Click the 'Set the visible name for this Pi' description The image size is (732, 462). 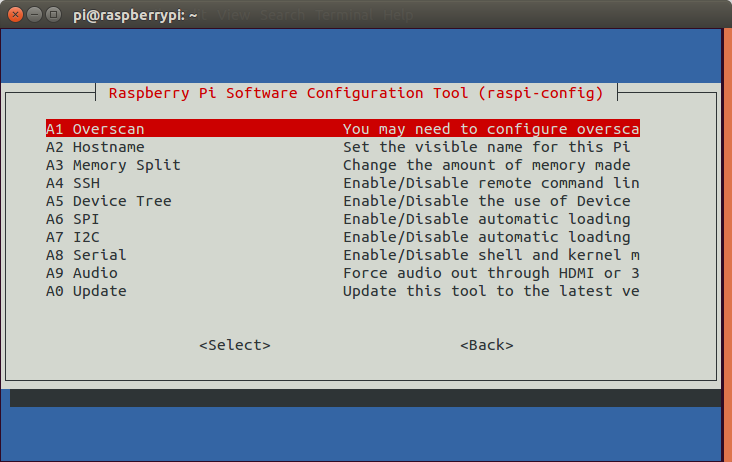point(486,147)
